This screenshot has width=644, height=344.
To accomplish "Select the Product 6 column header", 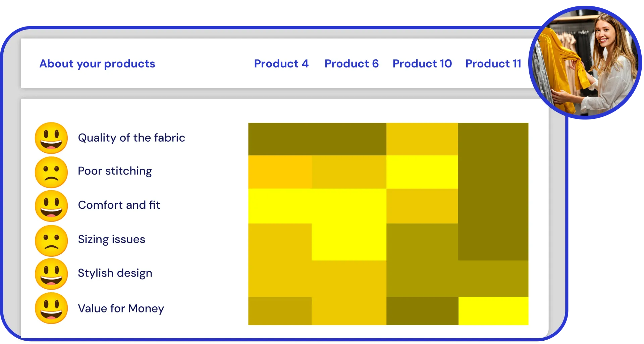I will (x=352, y=64).
